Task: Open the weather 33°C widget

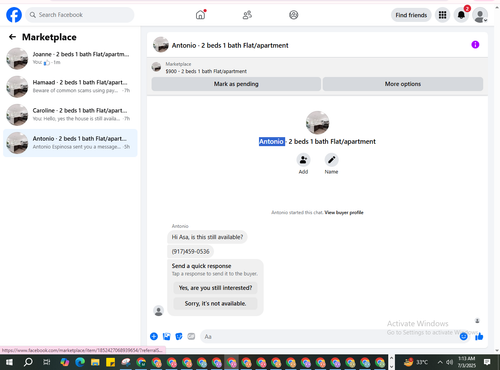Action: click(x=416, y=362)
